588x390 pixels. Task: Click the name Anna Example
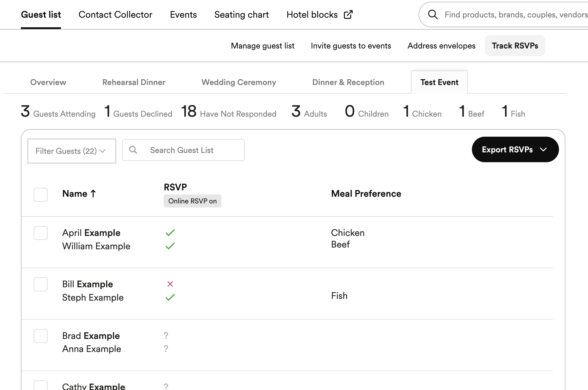click(x=92, y=349)
